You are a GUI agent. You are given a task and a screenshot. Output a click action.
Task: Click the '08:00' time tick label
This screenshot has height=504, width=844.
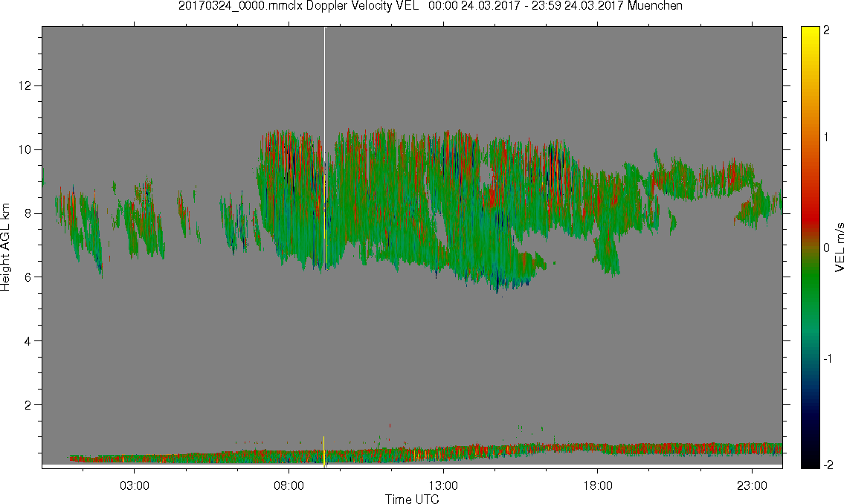289,485
